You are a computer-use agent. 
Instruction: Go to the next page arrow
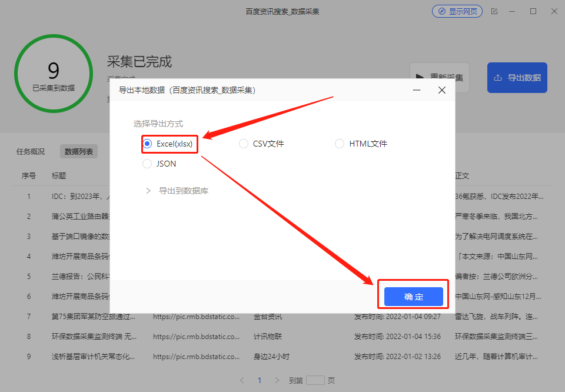click(x=277, y=380)
